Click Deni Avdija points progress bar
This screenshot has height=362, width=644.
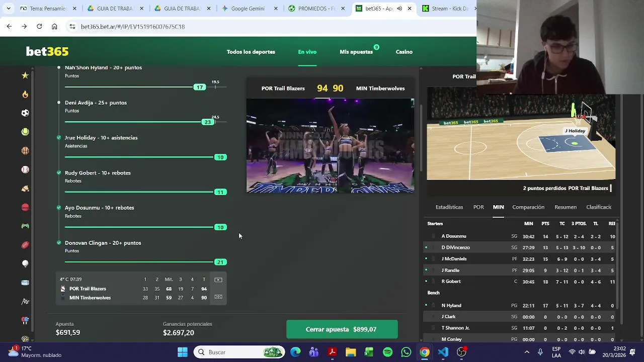[x=146, y=122]
